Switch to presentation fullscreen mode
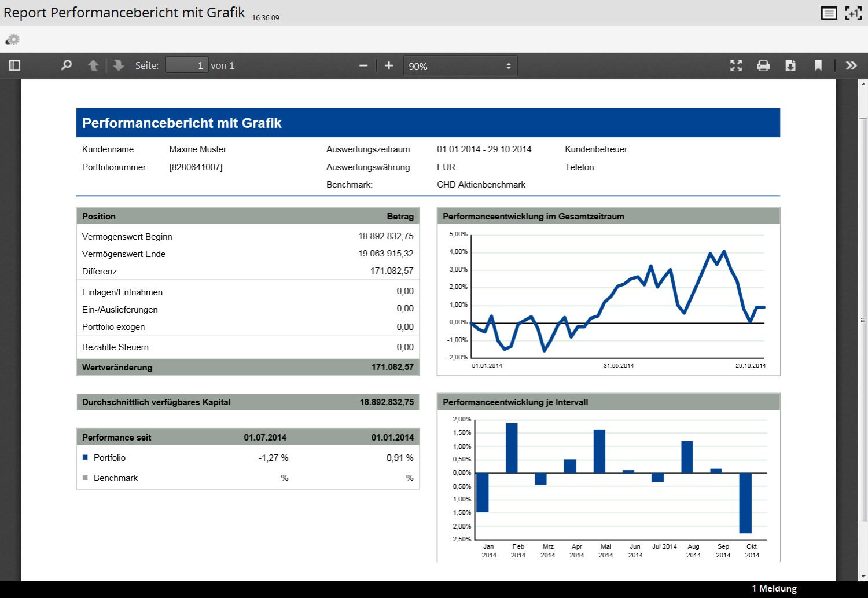868x598 pixels. [x=736, y=65]
